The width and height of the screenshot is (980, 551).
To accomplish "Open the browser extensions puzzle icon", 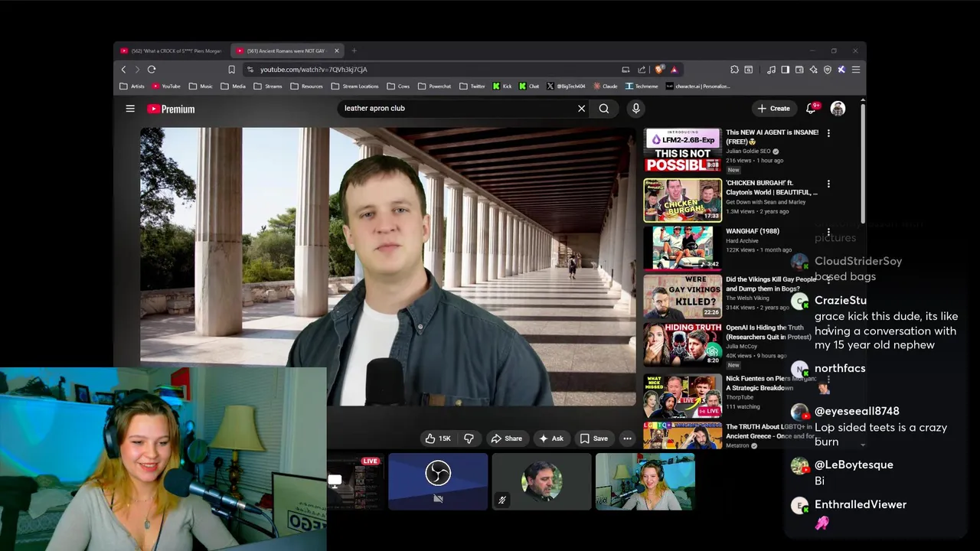I will coord(734,70).
